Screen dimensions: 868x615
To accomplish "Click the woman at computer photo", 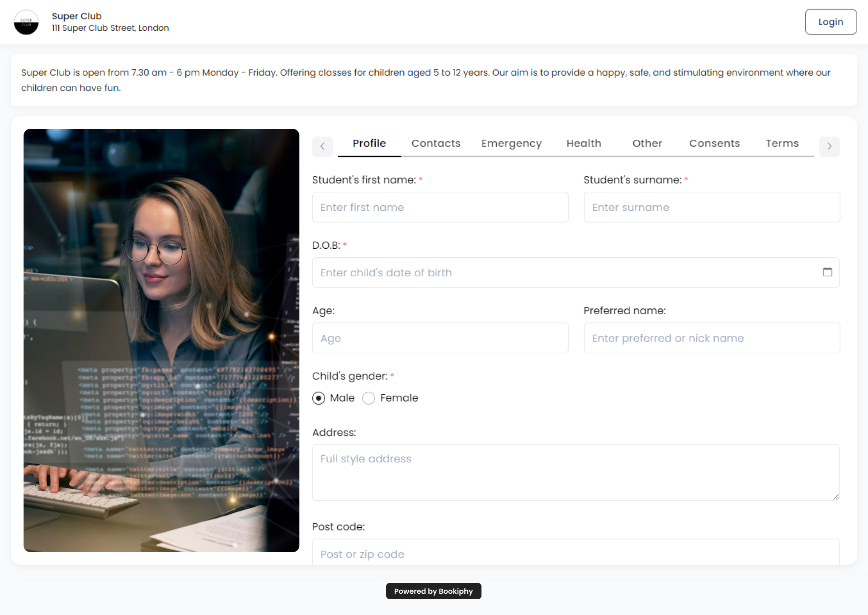I will pyautogui.click(x=161, y=340).
